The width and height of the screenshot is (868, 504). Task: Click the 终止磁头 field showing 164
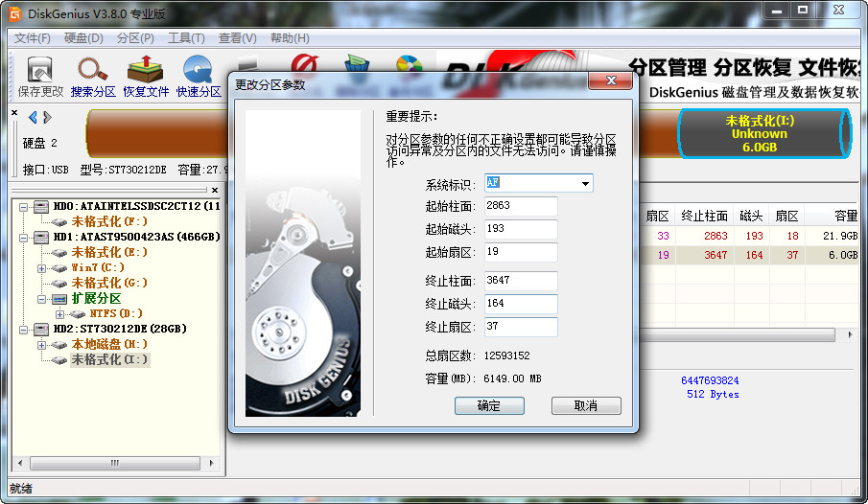click(x=521, y=304)
